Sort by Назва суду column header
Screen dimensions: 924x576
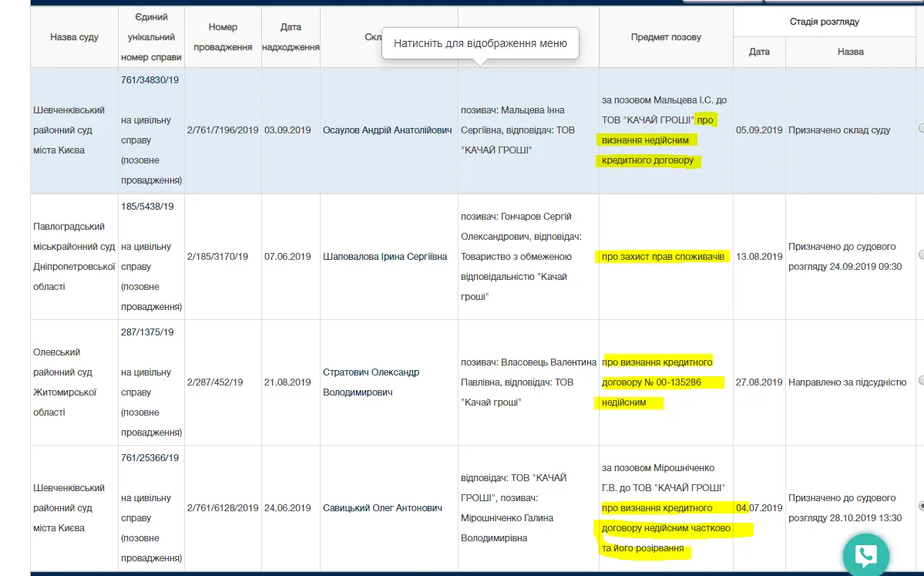74,37
